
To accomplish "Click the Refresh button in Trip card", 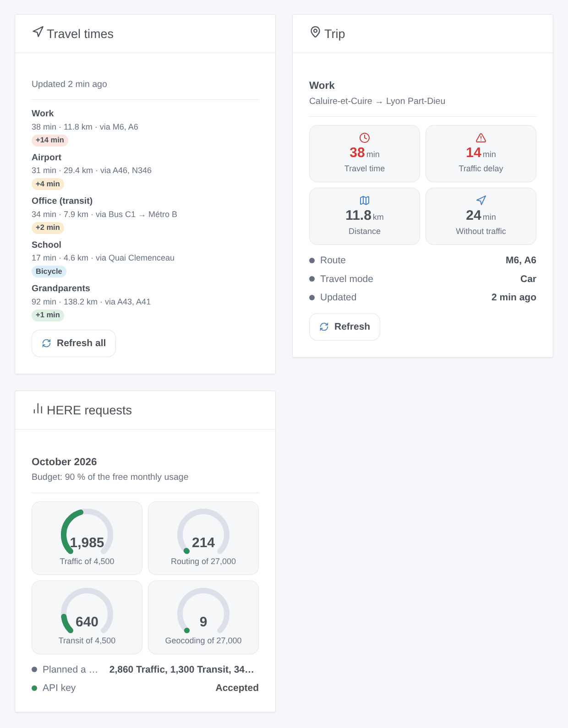I will tap(344, 327).
